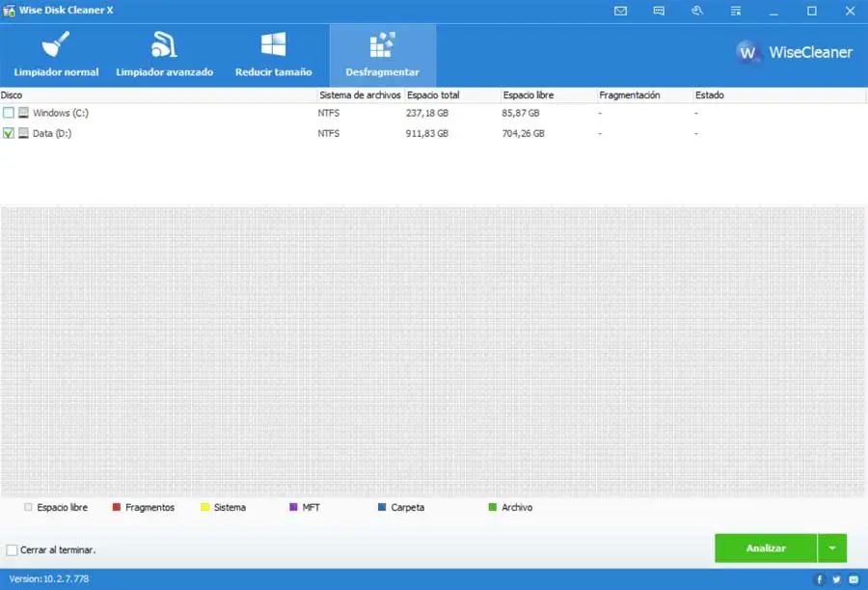The image size is (868, 590).
Task: Click the Data (D:) disk drive icon
Action: (x=23, y=133)
